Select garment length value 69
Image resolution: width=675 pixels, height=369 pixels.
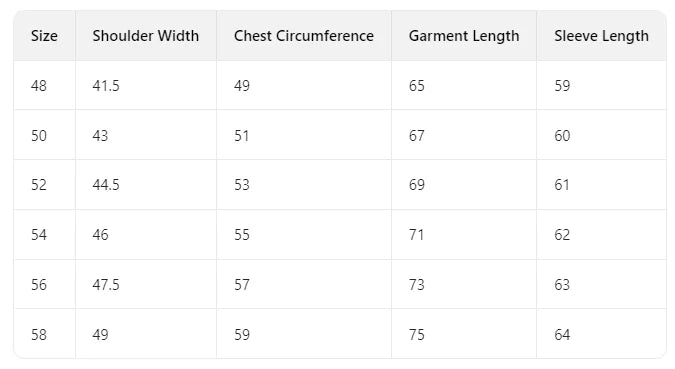tap(417, 185)
